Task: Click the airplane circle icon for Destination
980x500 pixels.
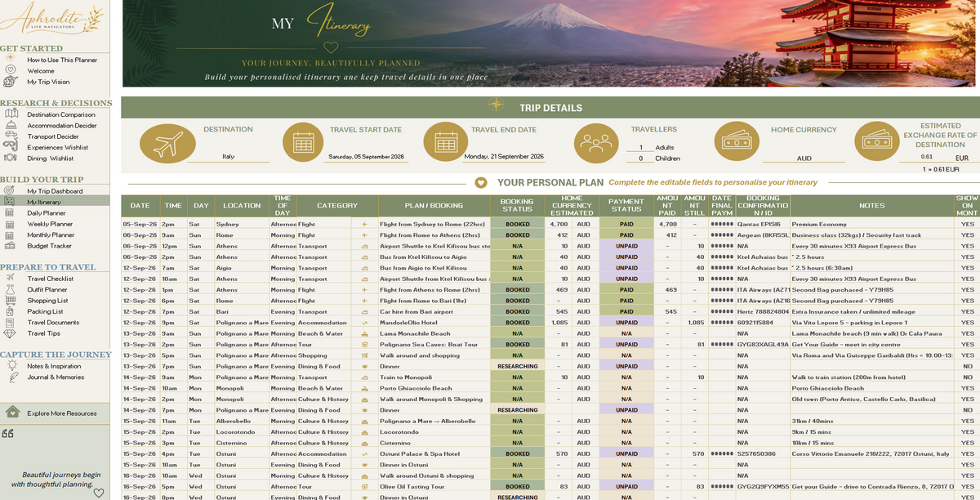Action: pyautogui.click(x=167, y=143)
